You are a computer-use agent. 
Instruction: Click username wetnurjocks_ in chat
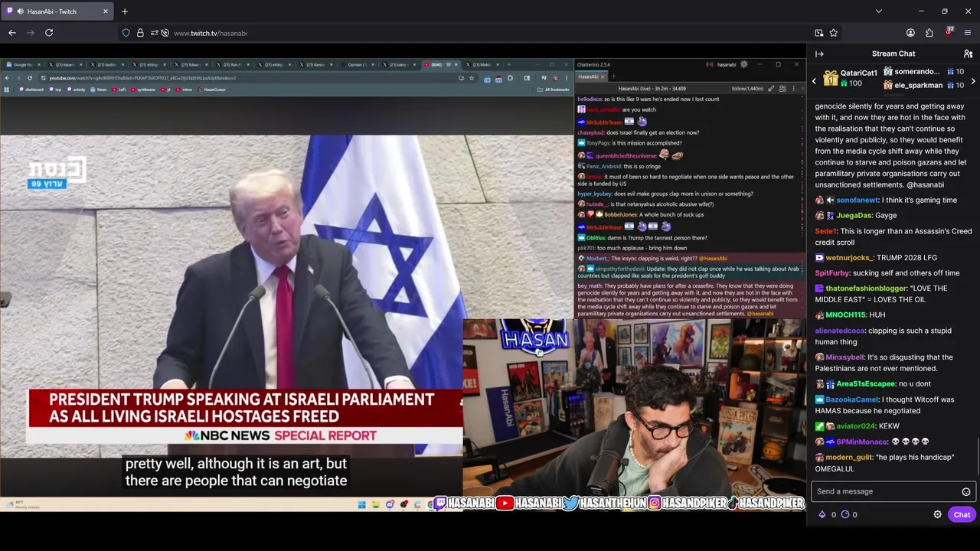[848, 258]
